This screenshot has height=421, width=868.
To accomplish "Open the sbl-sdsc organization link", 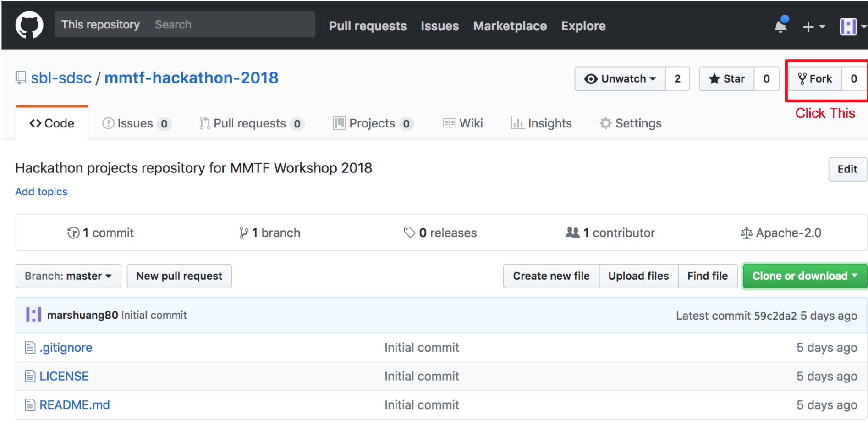I will coord(61,78).
